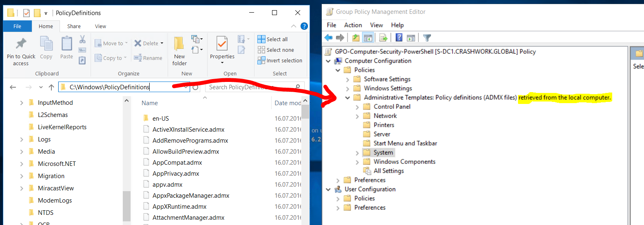The height and width of the screenshot is (225, 644).
Task: Expand the InputMethod folder in the tree
Action: [x=22, y=103]
